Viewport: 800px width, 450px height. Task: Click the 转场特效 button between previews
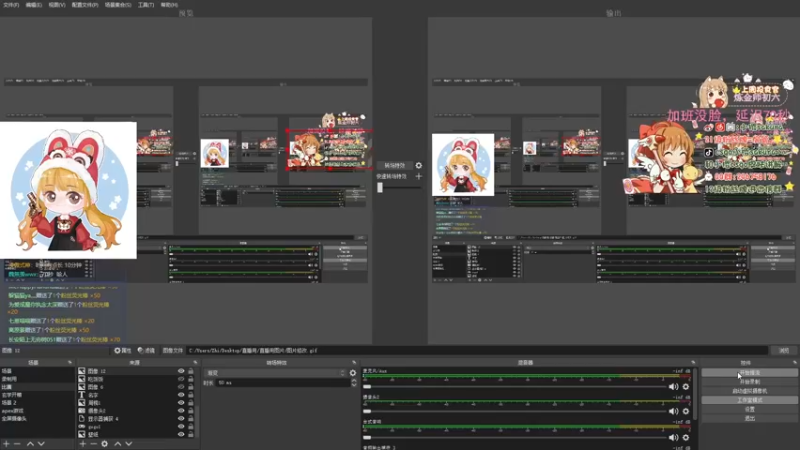(394, 165)
